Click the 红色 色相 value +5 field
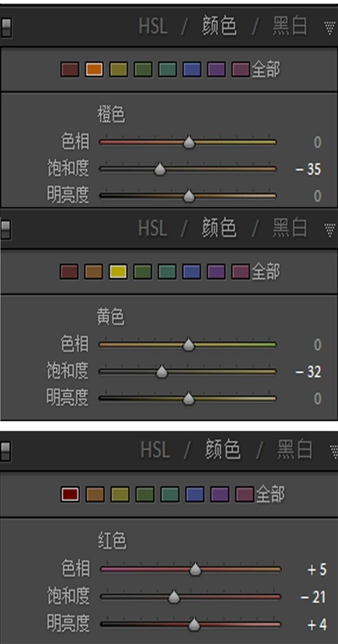Screen dimensions: 338x644 [x=317, y=570]
